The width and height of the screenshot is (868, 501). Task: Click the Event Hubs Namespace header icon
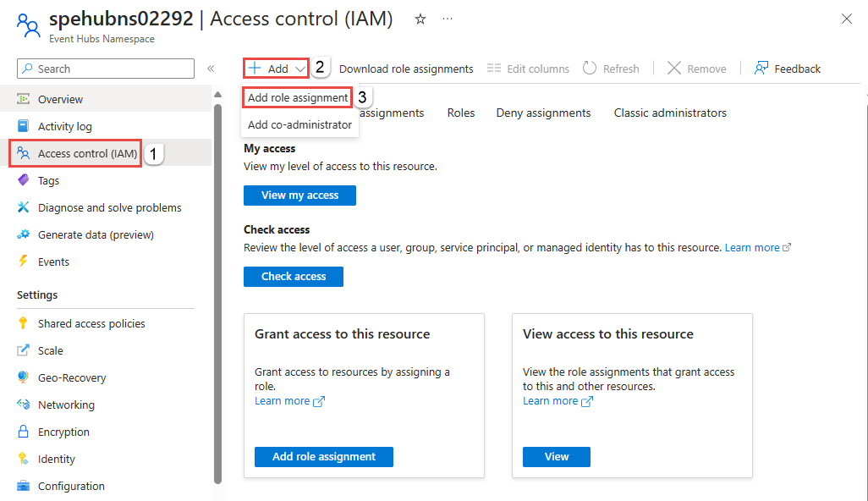click(28, 25)
